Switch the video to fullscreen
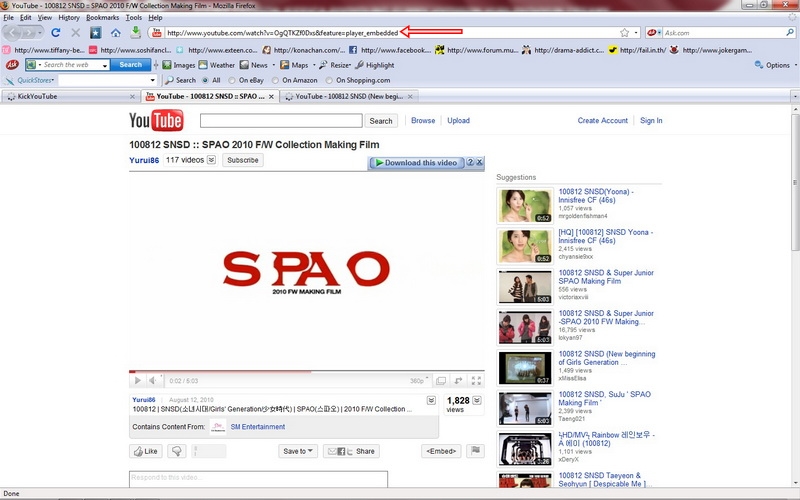Screen dimensions: 800x500 [476, 381]
